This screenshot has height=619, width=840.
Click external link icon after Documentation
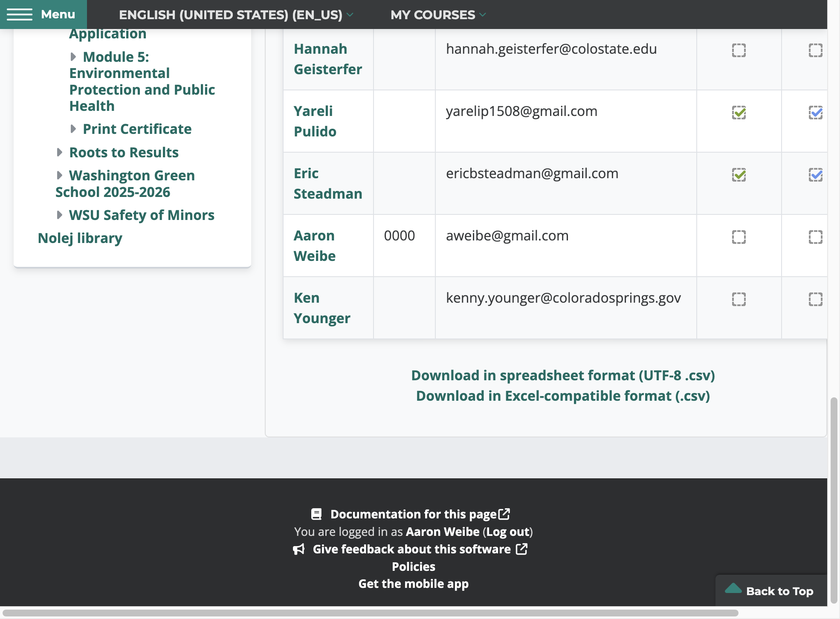tap(504, 514)
